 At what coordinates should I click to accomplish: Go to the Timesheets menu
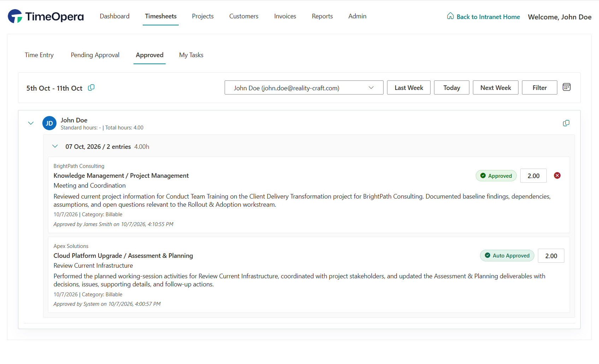click(161, 16)
